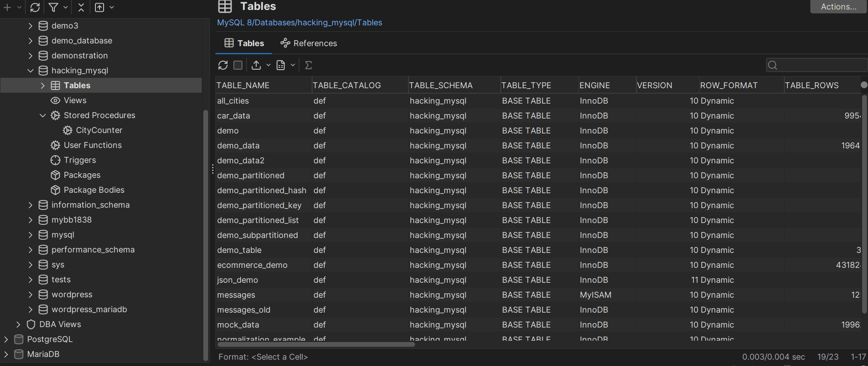Viewport: 868px width, 366px height.
Task: Click the export upload icon above grid
Action: [x=256, y=65]
